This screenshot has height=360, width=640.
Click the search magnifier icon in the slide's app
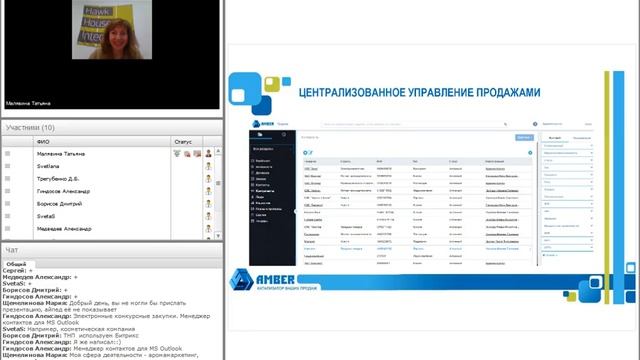505,124
